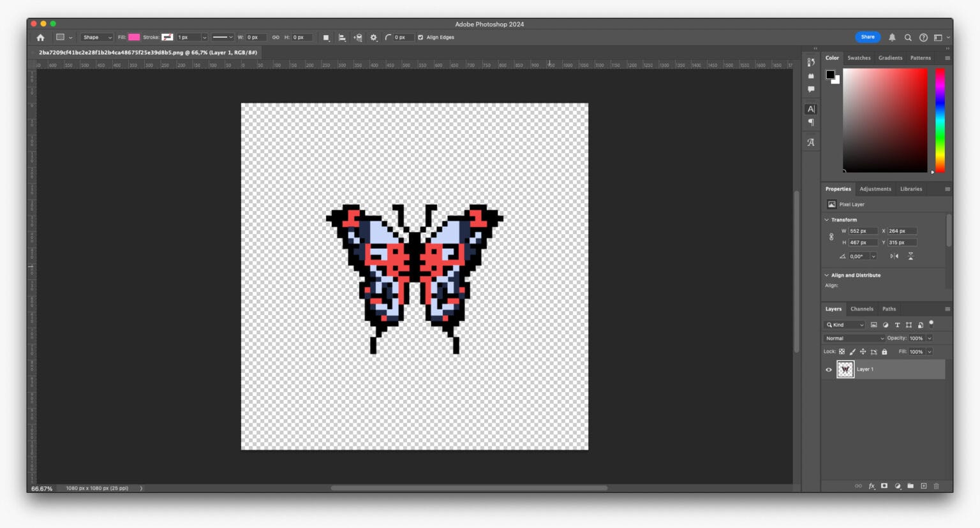This screenshot has width=980, height=528.
Task: Open the Character panel icon
Action: (810, 109)
